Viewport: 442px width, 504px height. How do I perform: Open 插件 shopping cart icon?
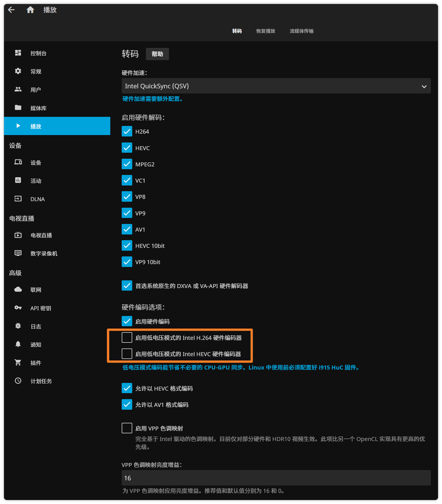pyautogui.click(x=18, y=362)
